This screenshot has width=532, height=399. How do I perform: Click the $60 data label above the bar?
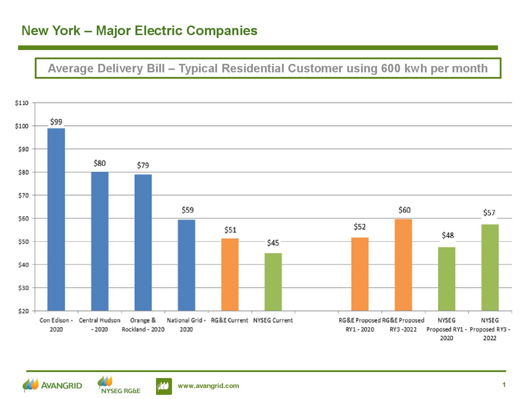[x=404, y=210]
